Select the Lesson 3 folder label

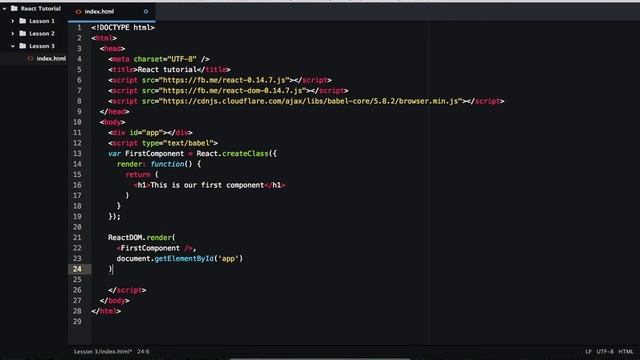[x=42, y=46]
